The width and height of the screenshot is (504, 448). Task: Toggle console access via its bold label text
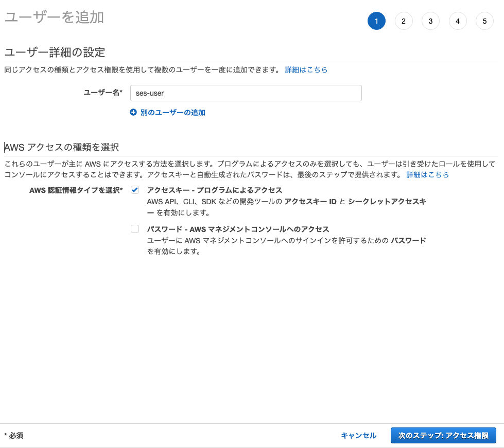237,228
